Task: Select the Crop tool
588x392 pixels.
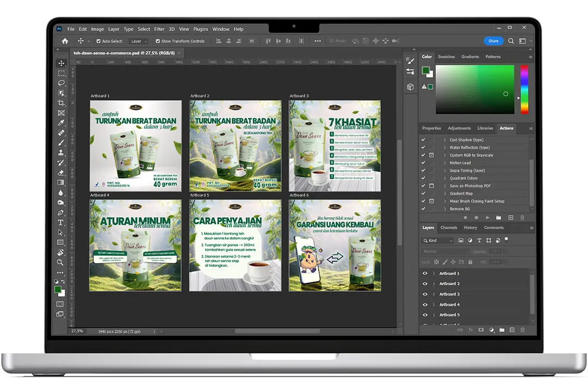Action: pos(61,103)
